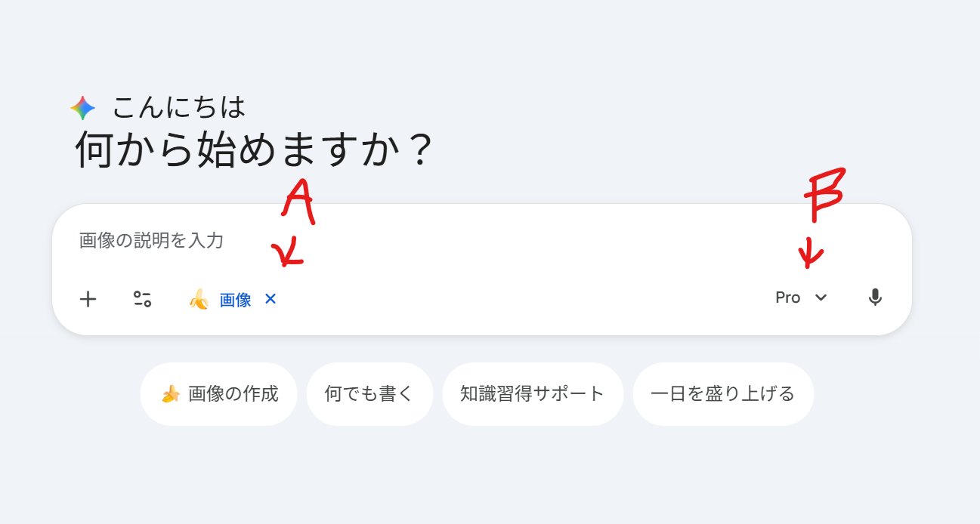Click the banana icon in 画像の作成 chip
The image size is (980, 524).
171,394
